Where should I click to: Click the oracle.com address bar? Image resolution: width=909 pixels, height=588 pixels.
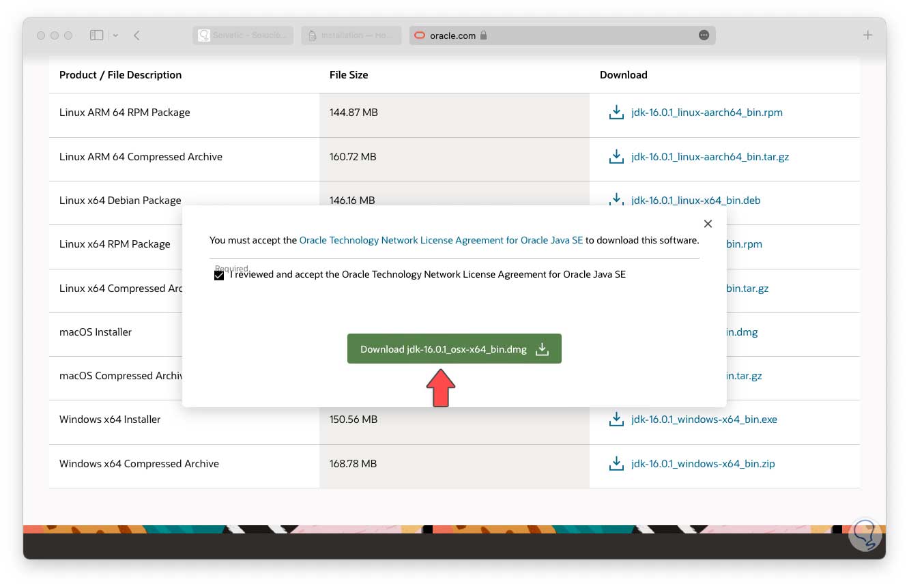click(562, 35)
